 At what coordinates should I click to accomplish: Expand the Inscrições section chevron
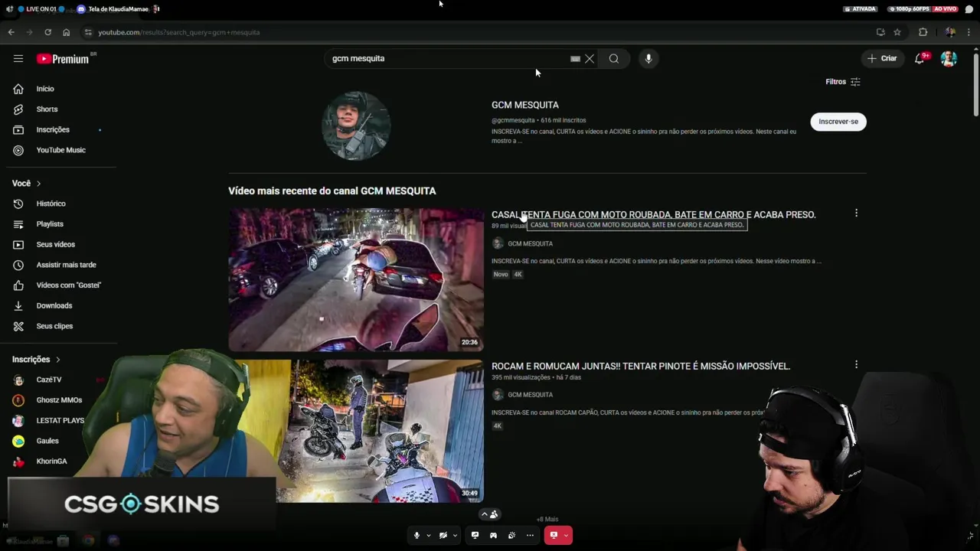pos(57,360)
